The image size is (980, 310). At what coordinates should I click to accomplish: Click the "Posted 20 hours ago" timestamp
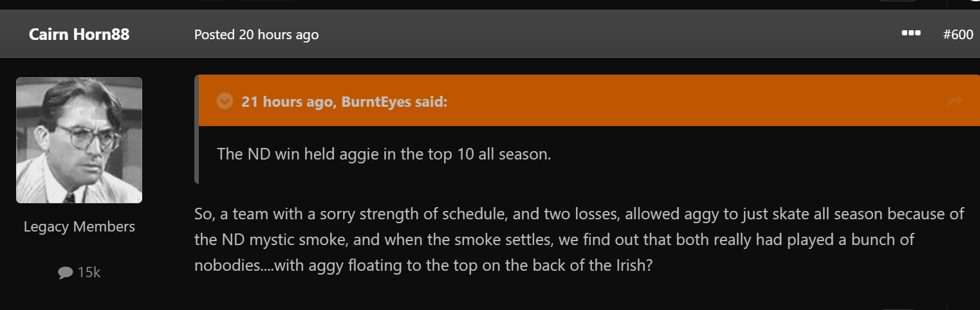pyautogui.click(x=256, y=35)
